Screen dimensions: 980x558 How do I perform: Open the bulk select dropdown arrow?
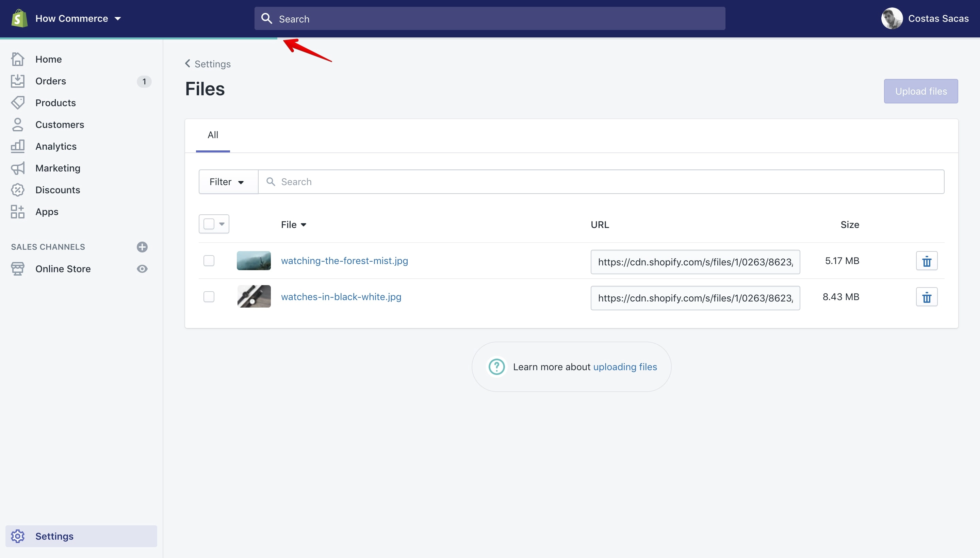click(222, 224)
